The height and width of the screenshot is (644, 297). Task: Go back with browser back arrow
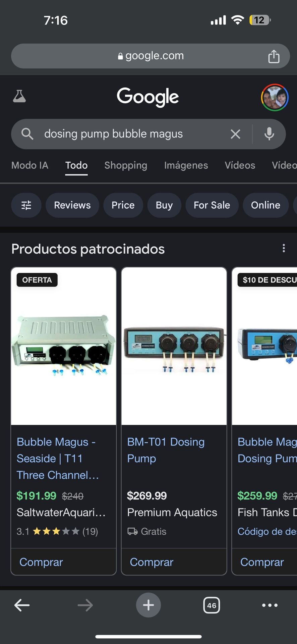click(x=22, y=605)
